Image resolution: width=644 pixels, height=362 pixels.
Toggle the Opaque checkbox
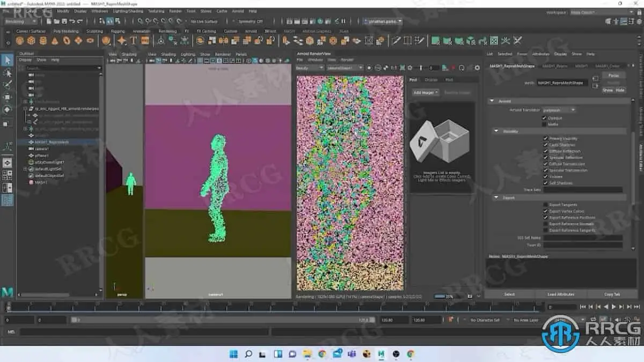(x=545, y=118)
